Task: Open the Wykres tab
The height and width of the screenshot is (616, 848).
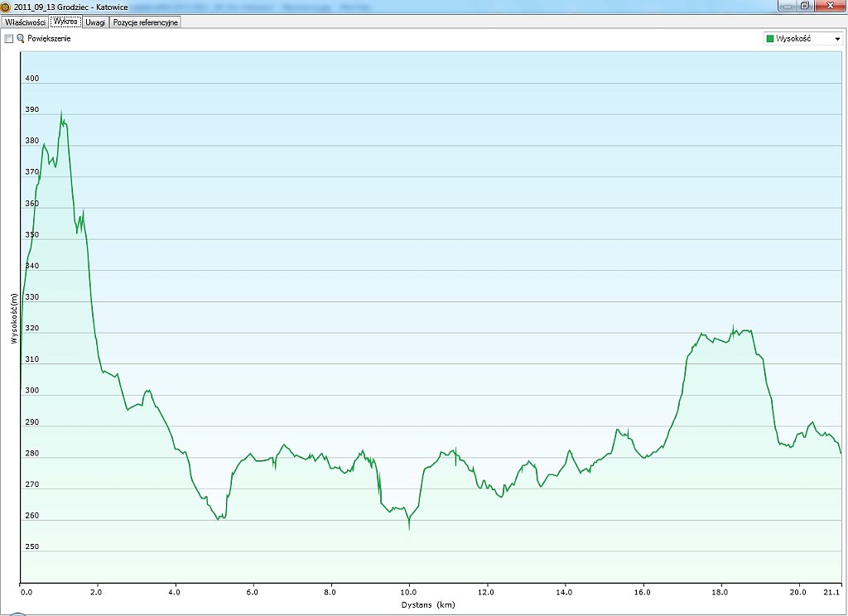Action: point(65,22)
